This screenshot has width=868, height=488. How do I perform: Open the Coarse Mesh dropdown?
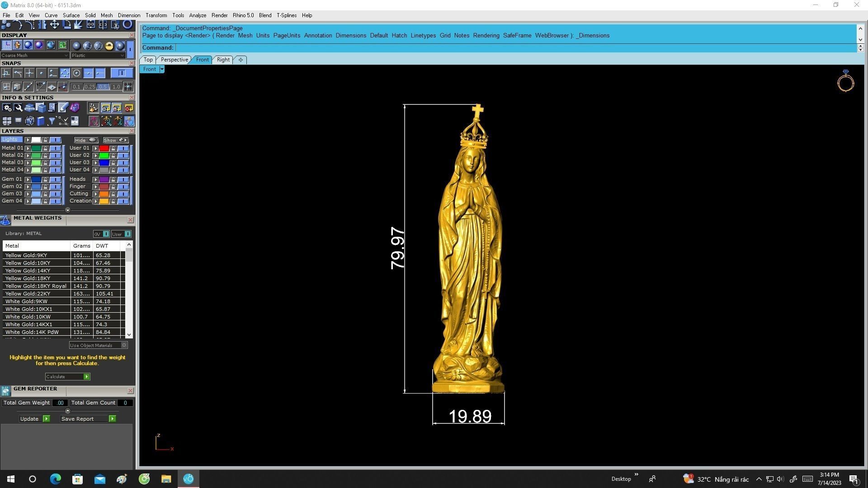pos(34,56)
